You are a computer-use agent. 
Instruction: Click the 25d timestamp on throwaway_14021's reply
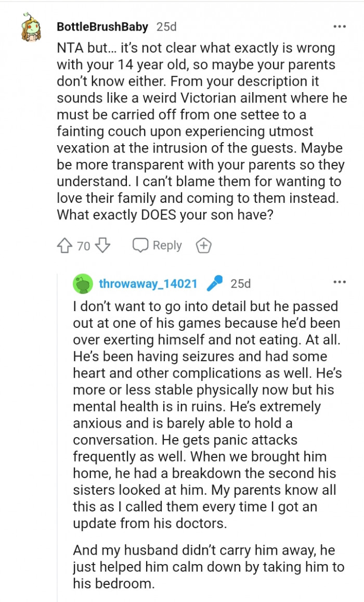pyautogui.click(x=241, y=284)
